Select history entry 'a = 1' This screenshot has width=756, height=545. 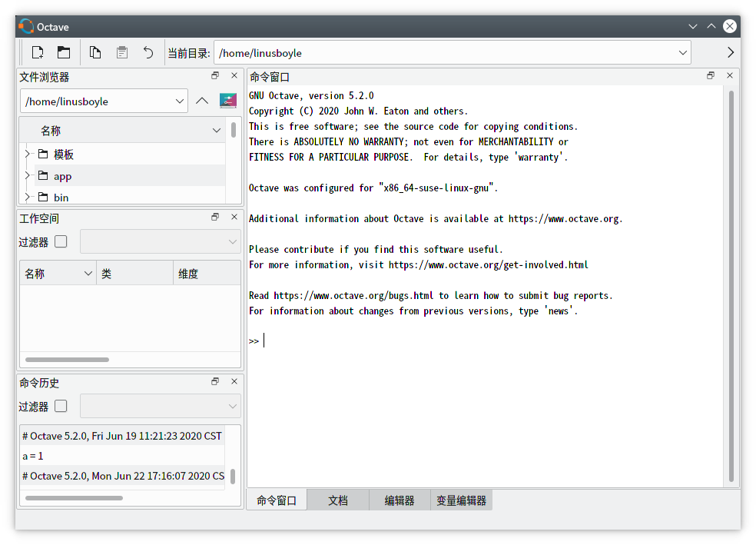pos(122,455)
